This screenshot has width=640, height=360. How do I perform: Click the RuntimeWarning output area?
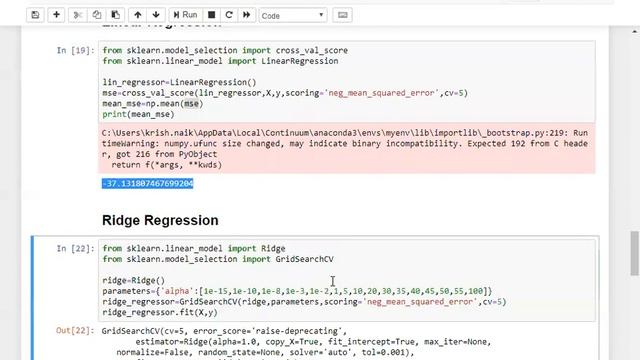coord(347,149)
